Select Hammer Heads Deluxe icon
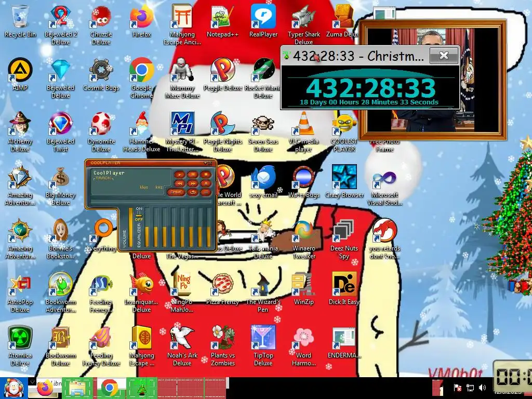 (141, 132)
